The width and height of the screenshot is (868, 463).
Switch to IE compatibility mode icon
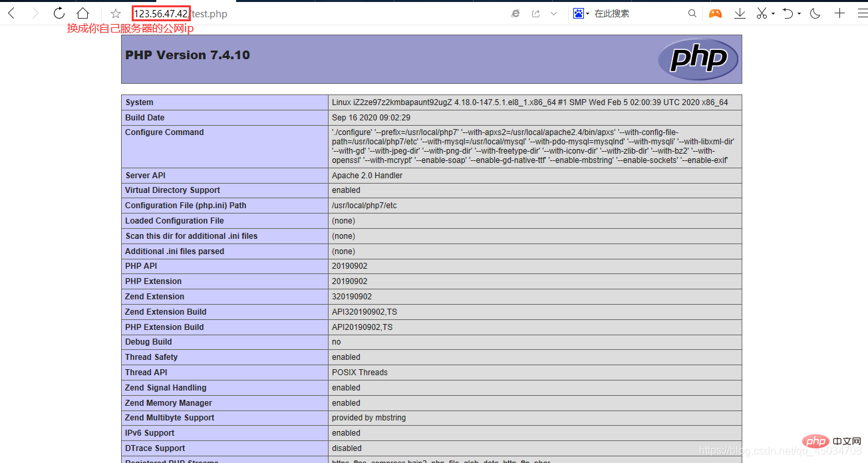point(515,13)
